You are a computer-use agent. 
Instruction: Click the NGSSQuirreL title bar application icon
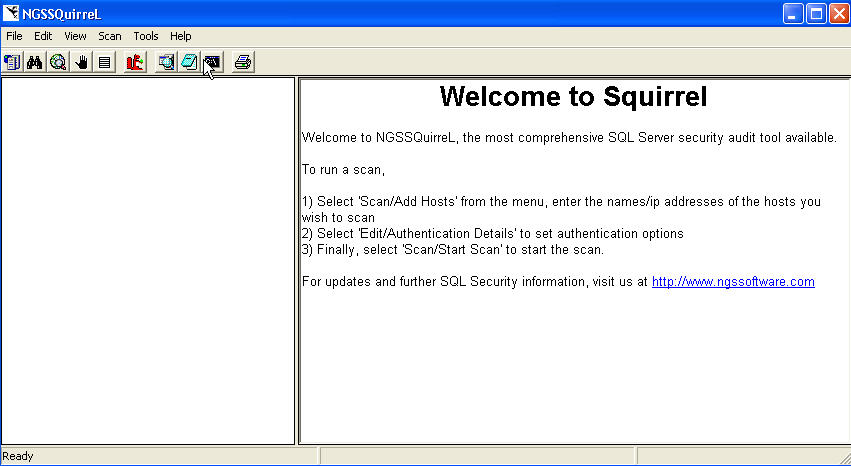pyautogui.click(x=11, y=13)
